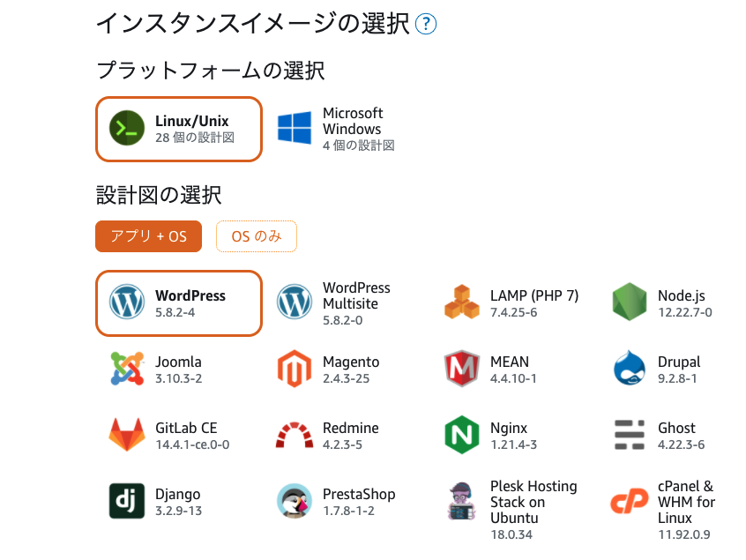
Task: Choose Microsoft Windows platform label
Action: click(x=353, y=121)
